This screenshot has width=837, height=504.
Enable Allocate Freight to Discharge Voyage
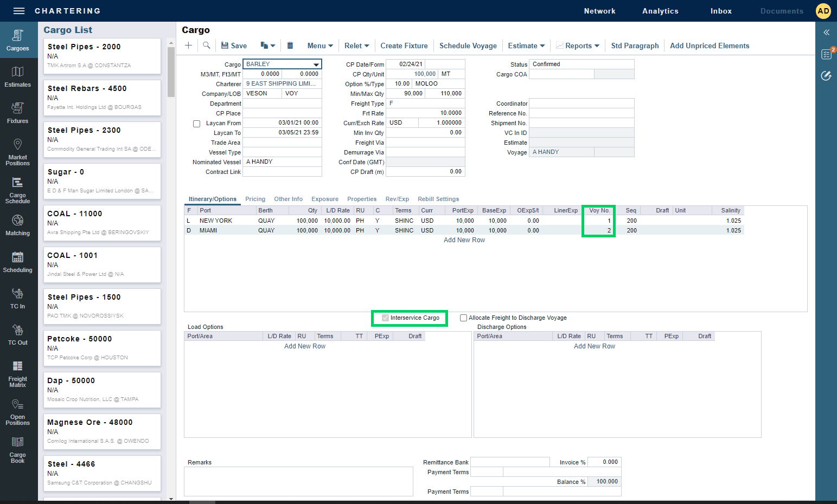point(463,318)
